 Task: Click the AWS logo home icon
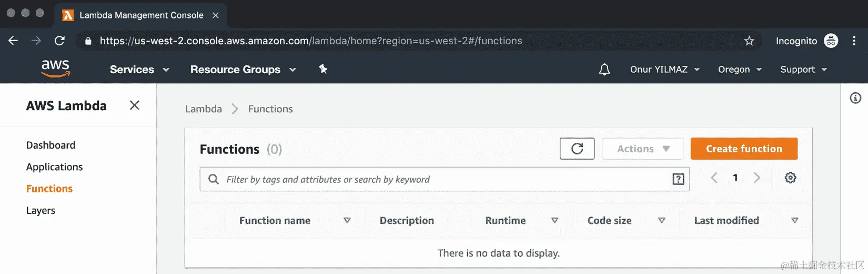coord(55,68)
